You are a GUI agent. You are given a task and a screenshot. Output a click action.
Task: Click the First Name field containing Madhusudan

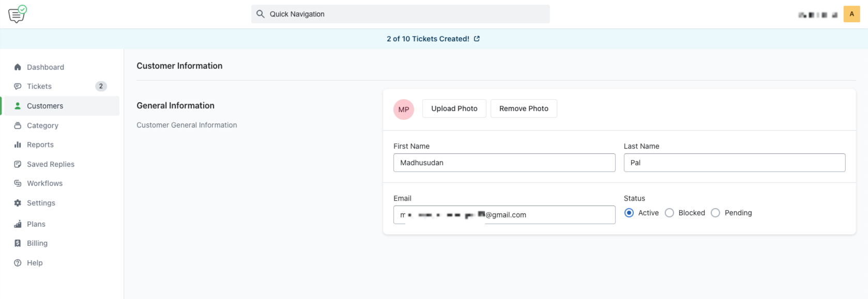click(x=504, y=163)
